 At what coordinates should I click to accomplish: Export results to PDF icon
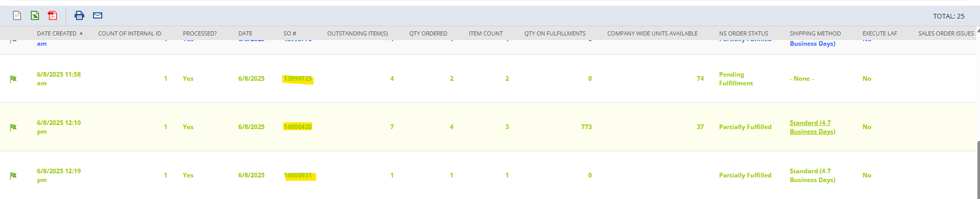[x=52, y=15]
